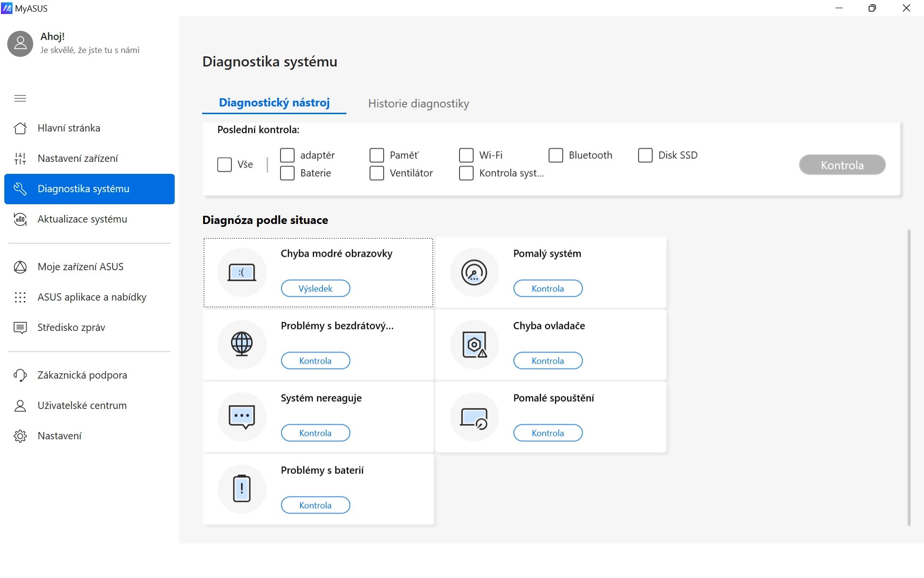Click the wireless problems globe icon
Image resolution: width=924 pixels, height=578 pixels.
point(242,344)
